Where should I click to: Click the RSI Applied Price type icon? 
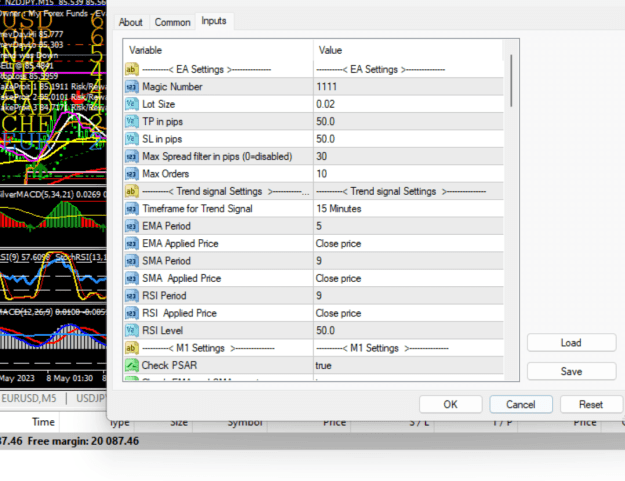132,313
